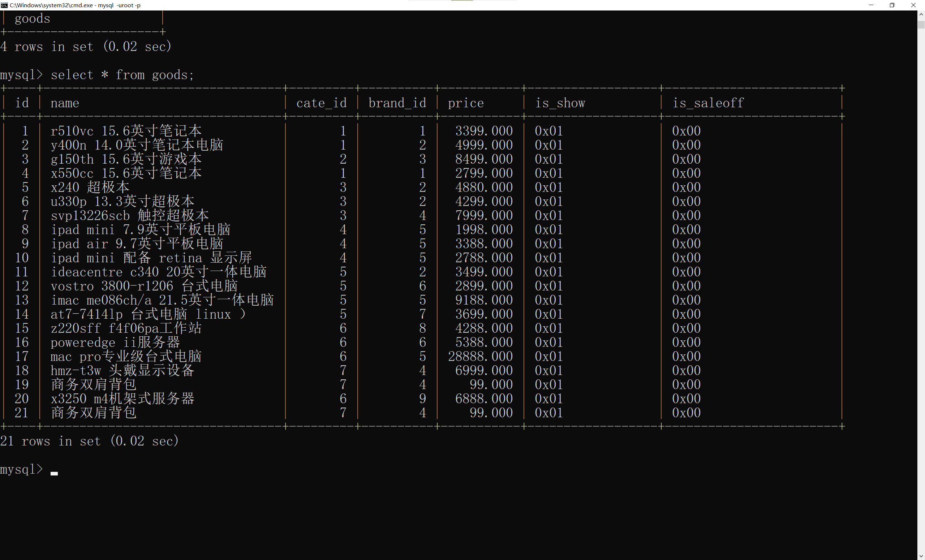Click 'mac pro专业级台式电脑' name cell

click(126, 356)
